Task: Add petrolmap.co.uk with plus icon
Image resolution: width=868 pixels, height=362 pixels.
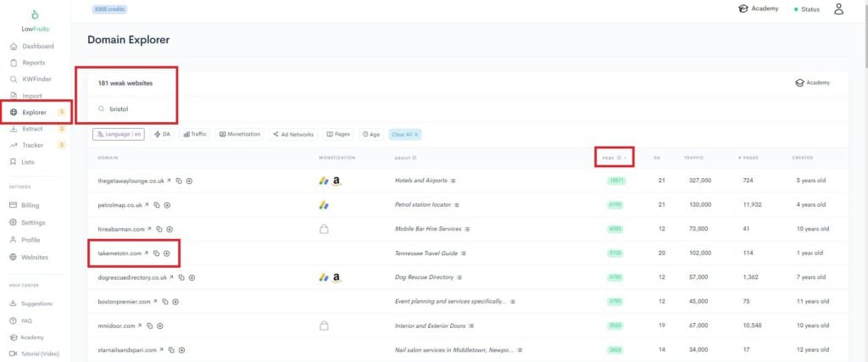Action: click(167, 205)
